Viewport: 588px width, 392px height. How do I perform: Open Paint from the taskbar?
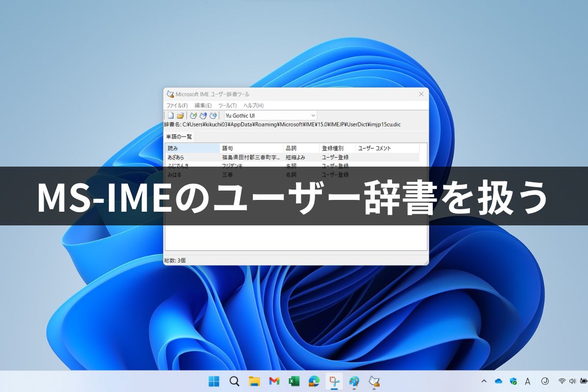click(x=353, y=382)
